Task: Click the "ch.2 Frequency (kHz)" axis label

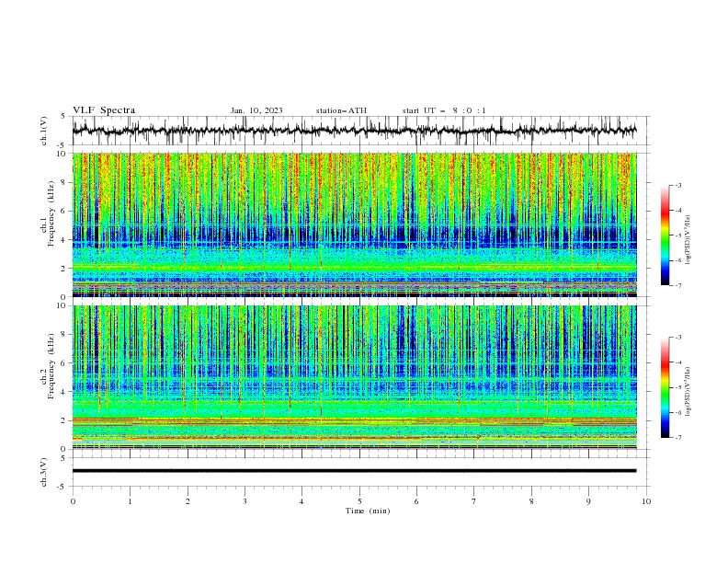Action: (49, 365)
